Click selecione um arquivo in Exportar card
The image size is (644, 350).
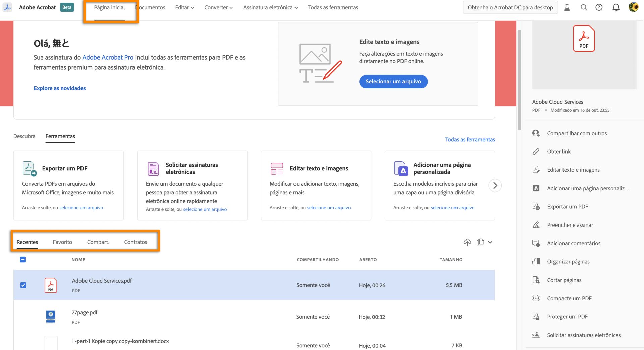[81, 208]
